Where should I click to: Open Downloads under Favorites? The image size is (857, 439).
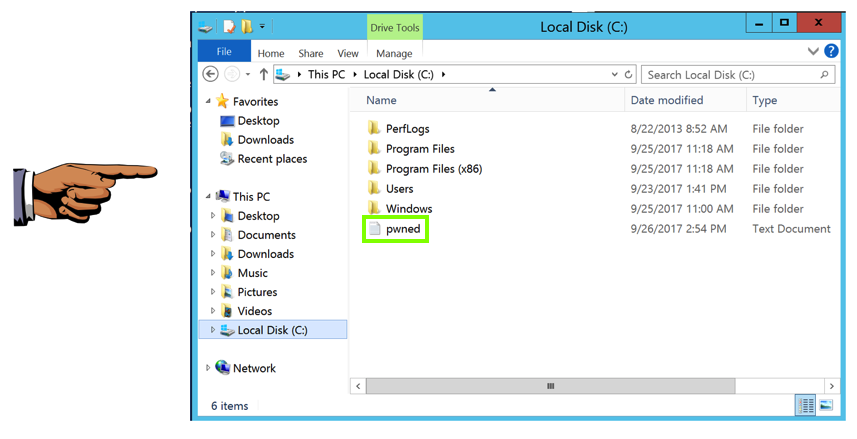click(266, 140)
